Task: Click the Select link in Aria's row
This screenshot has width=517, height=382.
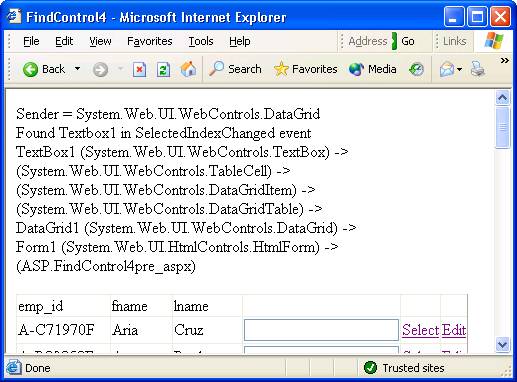Action: 420,330
